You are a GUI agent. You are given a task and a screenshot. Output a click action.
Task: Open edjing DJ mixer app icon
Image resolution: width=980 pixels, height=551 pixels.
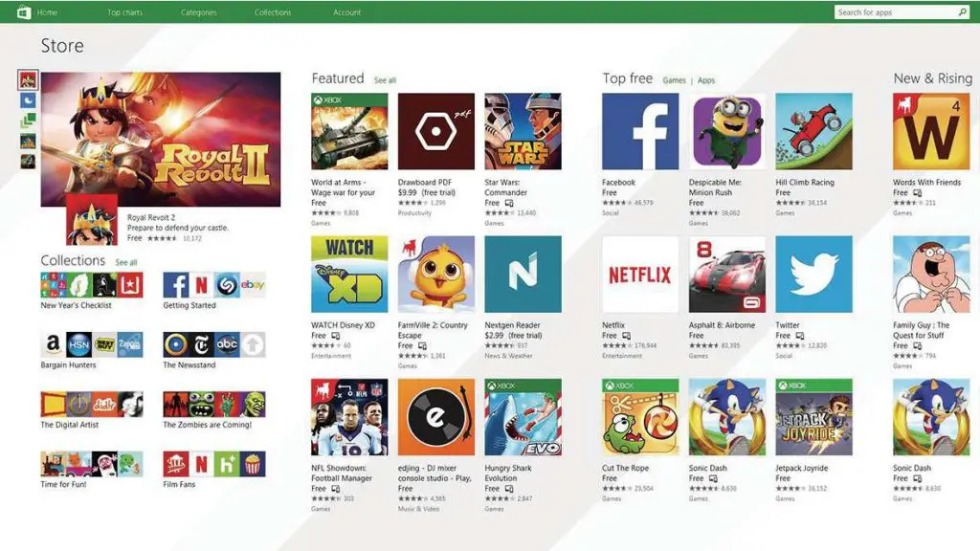[435, 417]
